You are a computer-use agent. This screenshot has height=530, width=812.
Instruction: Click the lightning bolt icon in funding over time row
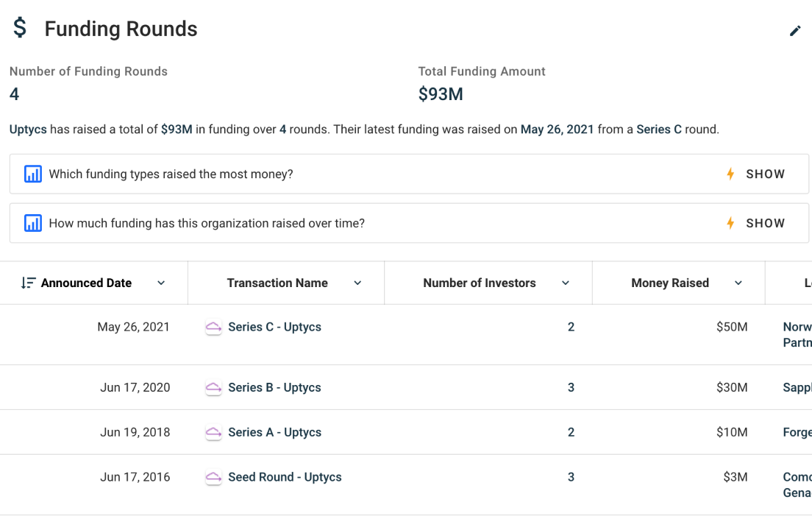pyautogui.click(x=730, y=223)
